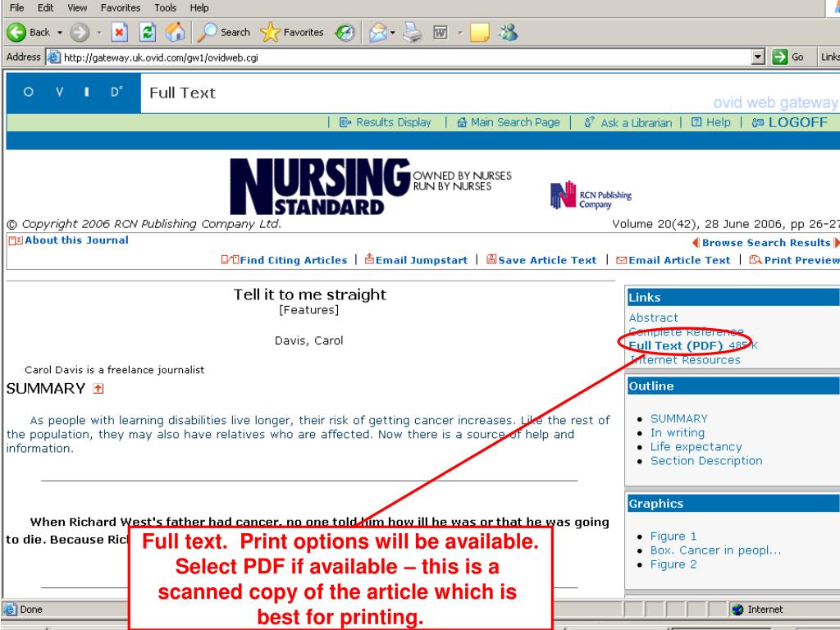
Task: Open Ovid Help link
Action: pos(711,123)
